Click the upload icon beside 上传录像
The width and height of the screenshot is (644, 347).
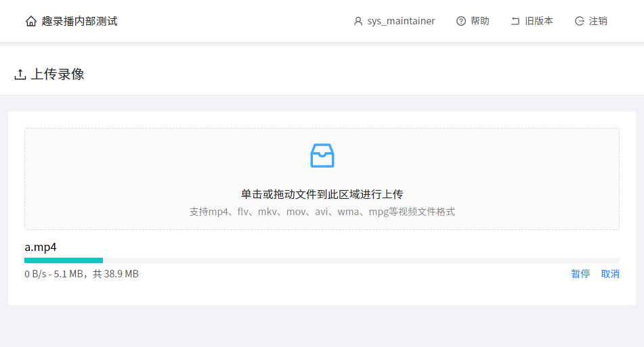point(20,74)
